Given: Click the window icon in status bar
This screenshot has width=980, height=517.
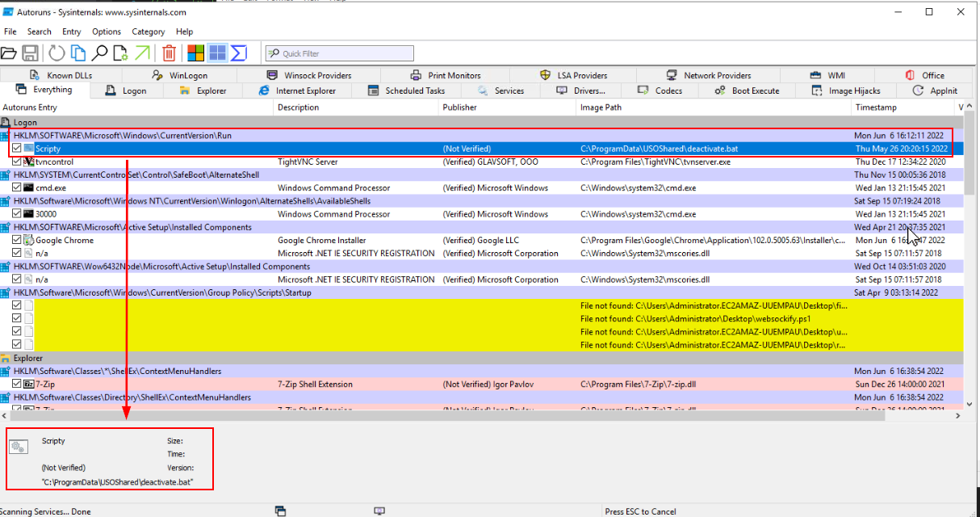Looking at the screenshot, I should click(x=280, y=511).
